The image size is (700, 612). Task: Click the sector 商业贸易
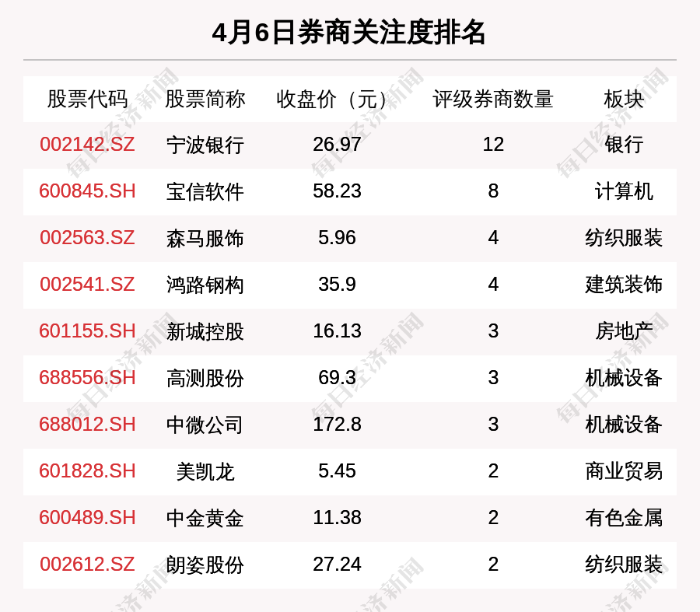click(624, 472)
